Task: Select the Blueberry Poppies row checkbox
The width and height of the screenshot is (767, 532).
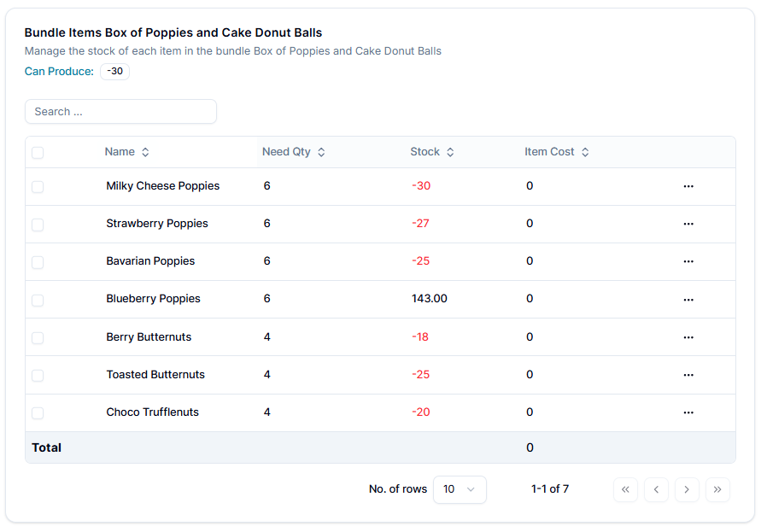Action: 38,300
